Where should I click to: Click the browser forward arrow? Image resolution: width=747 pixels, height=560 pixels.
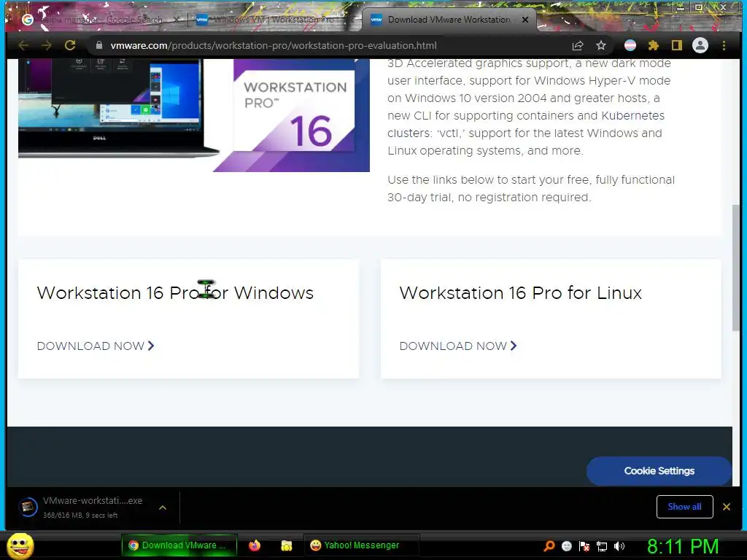[x=46, y=46]
